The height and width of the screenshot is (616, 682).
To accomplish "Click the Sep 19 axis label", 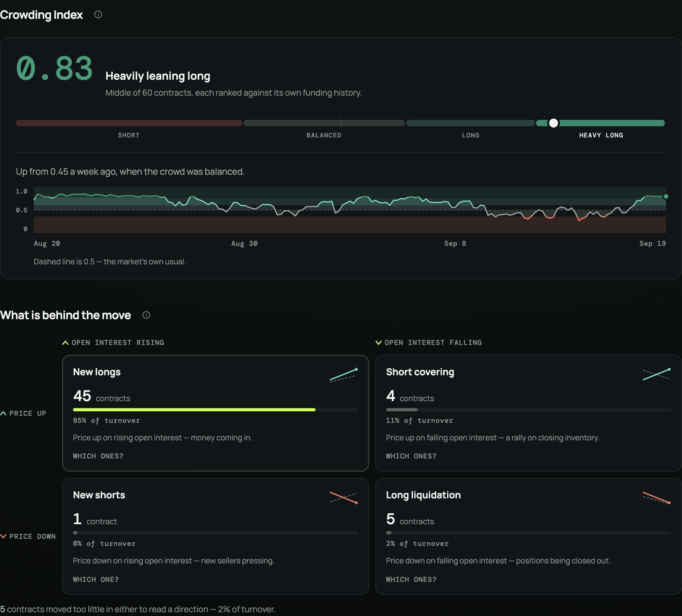I will (x=653, y=243).
